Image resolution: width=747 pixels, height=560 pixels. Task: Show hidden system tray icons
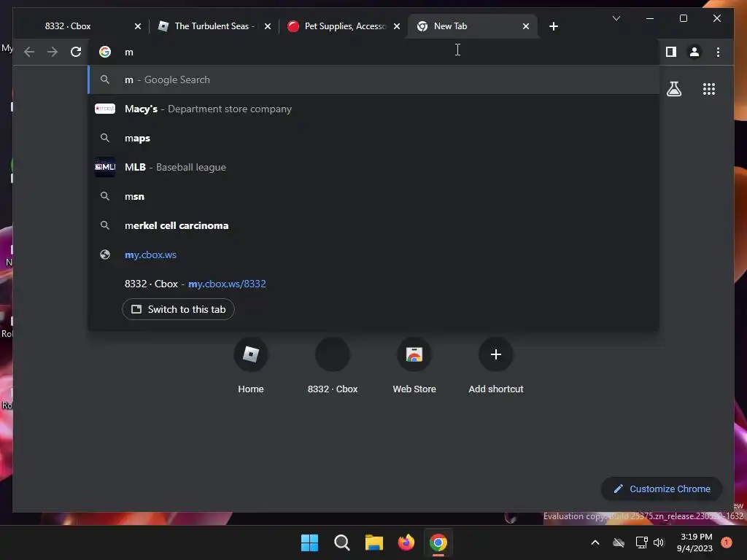pos(595,542)
